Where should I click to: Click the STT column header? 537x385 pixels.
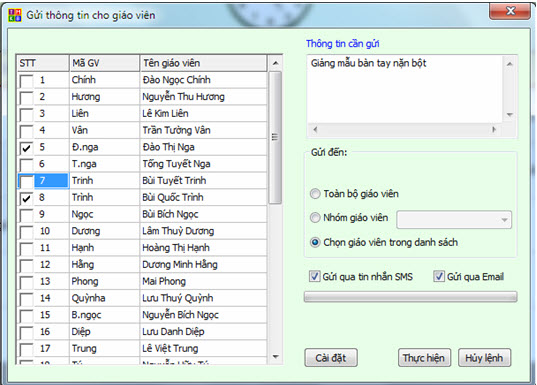click(43, 63)
